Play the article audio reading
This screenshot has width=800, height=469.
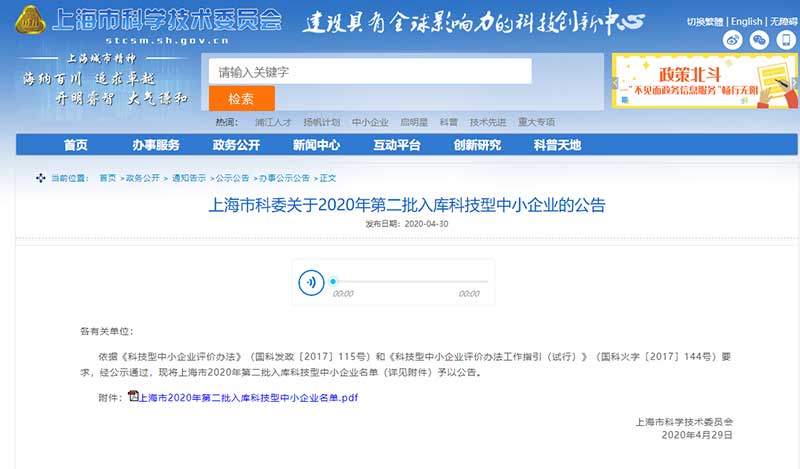(x=312, y=282)
